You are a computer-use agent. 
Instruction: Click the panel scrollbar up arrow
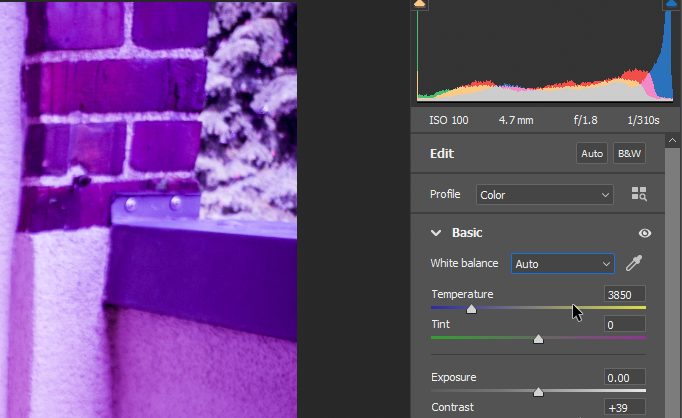(672, 140)
